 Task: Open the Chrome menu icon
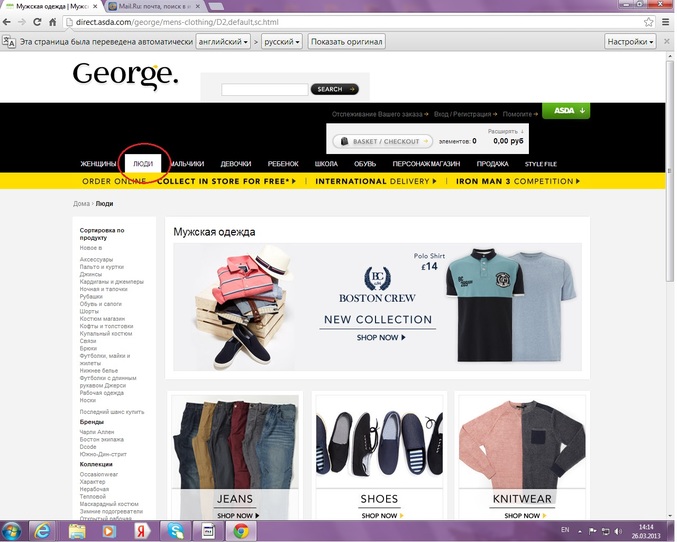click(664, 22)
